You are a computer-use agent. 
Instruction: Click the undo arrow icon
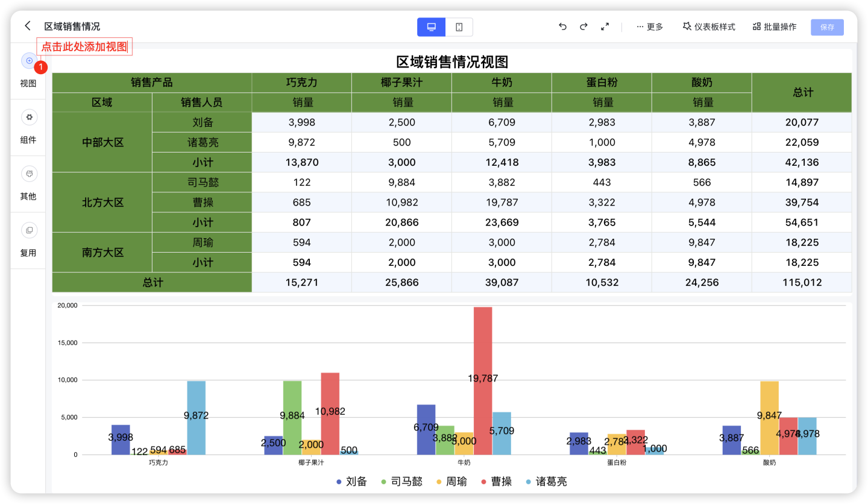point(562,27)
